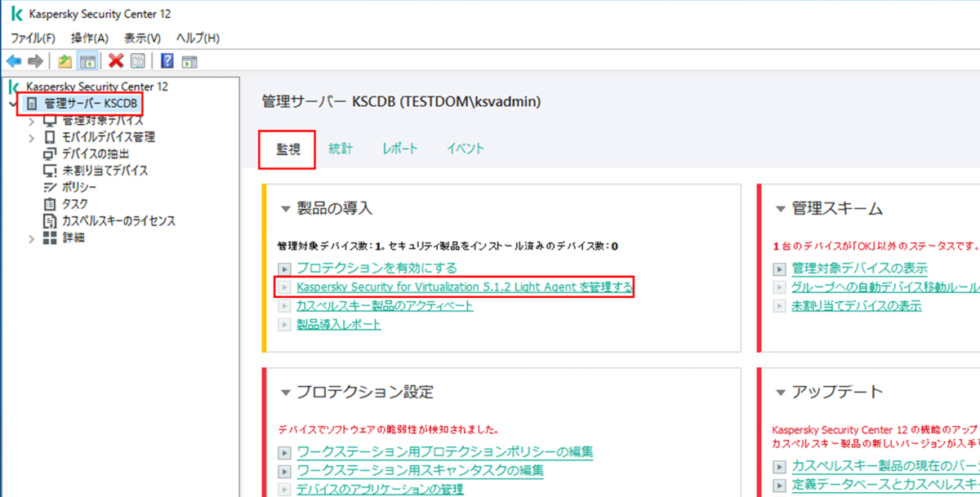Image resolution: width=980 pixels, height=497 pixels.
Task: Toggle the show/hide console tree icon
Action: (x=88, y=61)
